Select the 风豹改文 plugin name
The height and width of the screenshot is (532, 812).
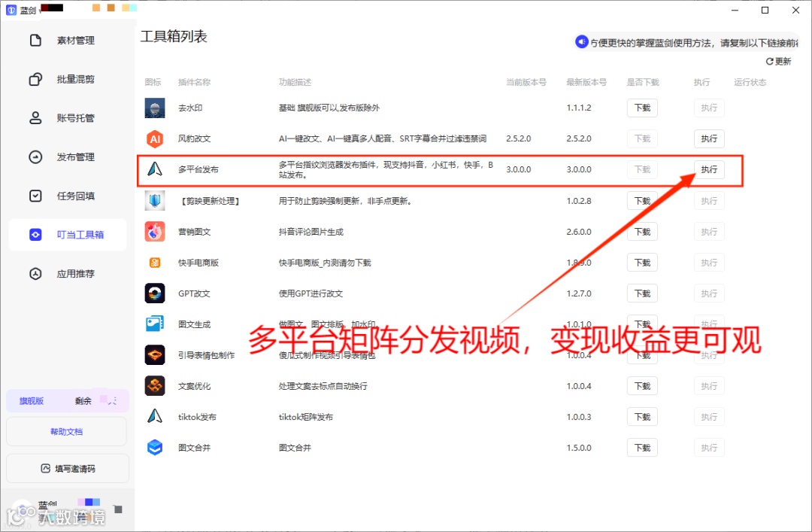click(194, 138)
